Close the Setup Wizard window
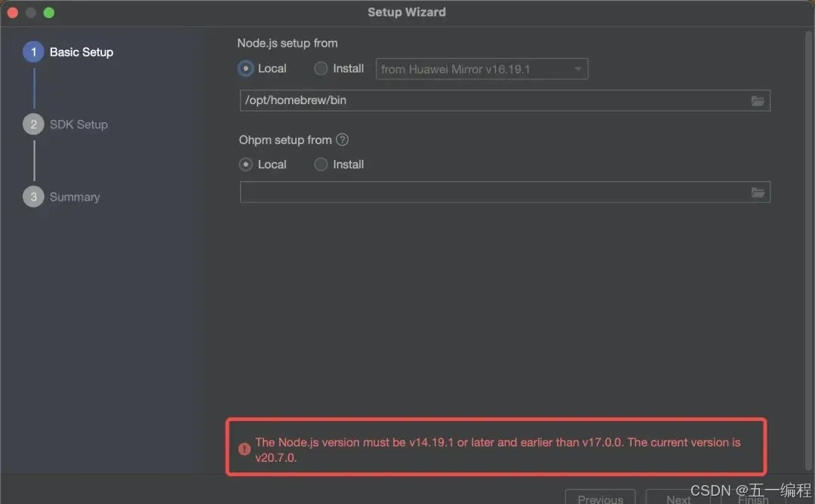The image size is (815, 504). [x=13, y=13]
